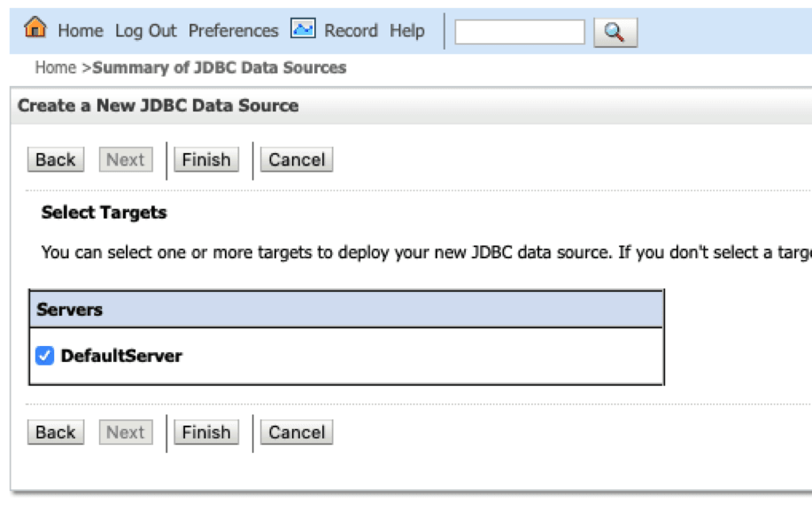
Task: Click the Back button above Select Targets
Action: click(x=56, y=159)
